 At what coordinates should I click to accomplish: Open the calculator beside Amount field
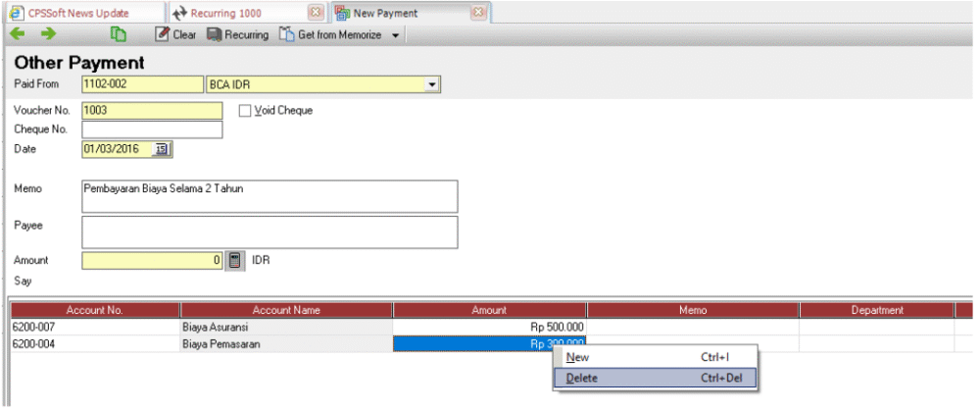point(235,261)
